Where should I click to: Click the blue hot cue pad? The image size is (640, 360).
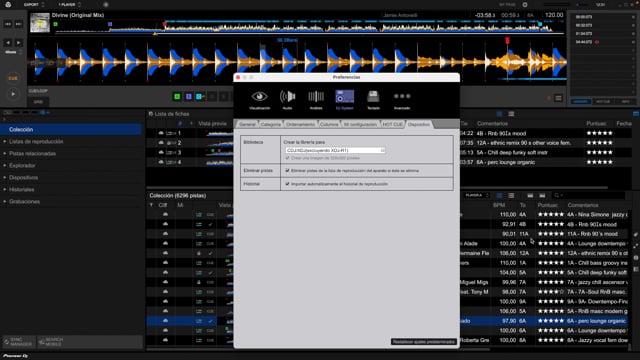(x=189, y=97)
